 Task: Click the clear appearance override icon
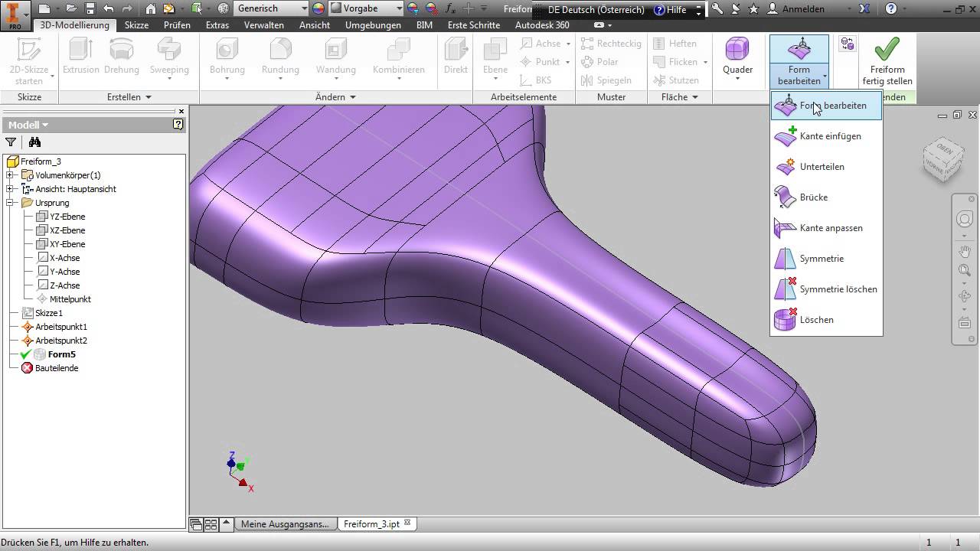(432, 9)
